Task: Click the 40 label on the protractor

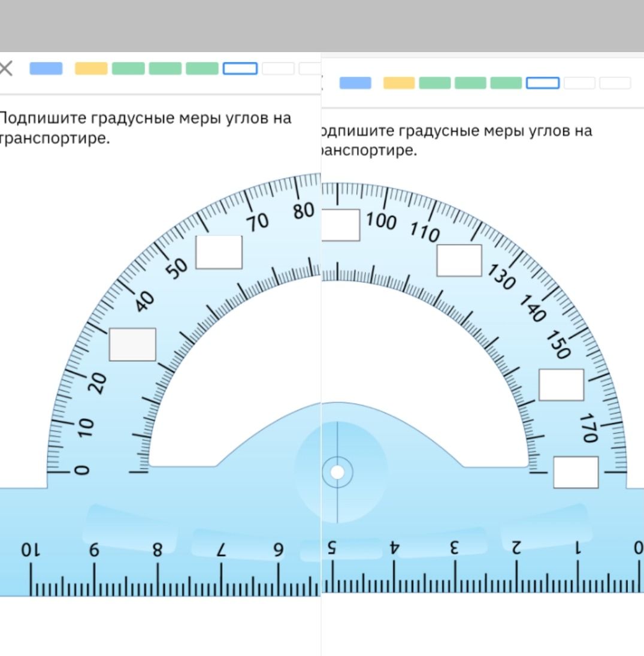Action: click(x=145, y=302)
